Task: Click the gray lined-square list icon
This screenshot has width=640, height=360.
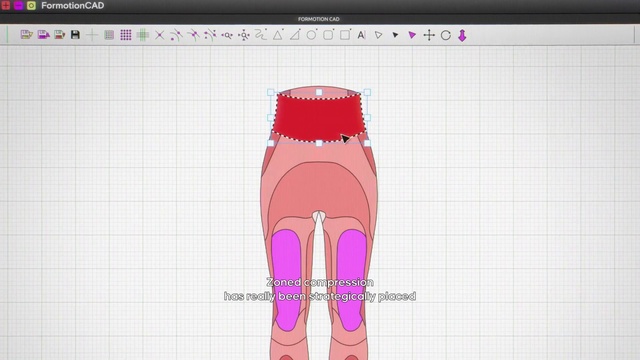Action: click(109, 35)
